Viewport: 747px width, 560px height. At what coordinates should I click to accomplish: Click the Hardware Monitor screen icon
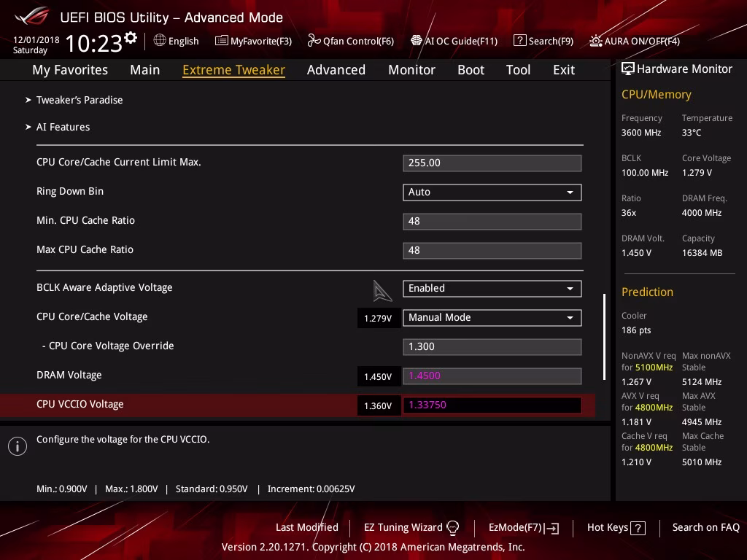(x=628, y=69)
